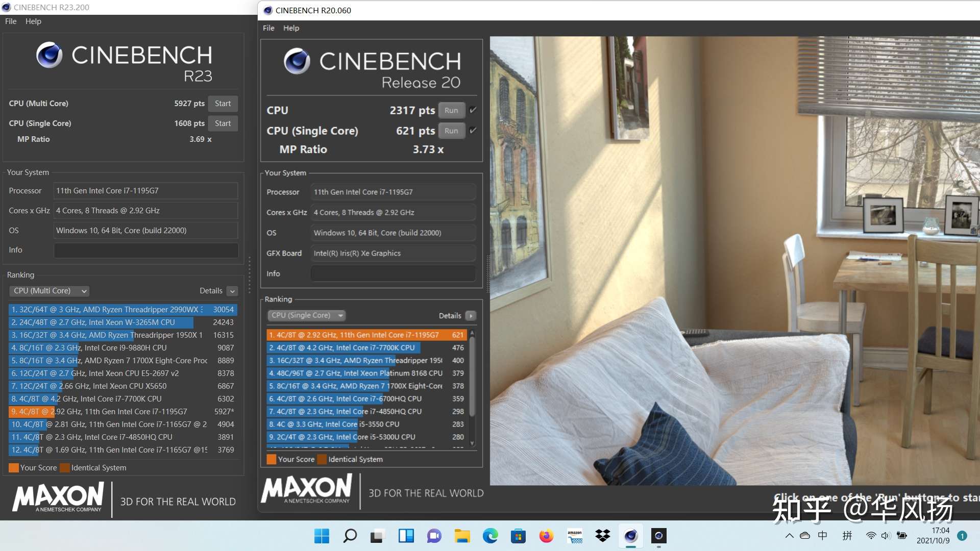
Task: Select R23 rank 1 Threadripper 2990WX row
Action: [x=123, y=310]
